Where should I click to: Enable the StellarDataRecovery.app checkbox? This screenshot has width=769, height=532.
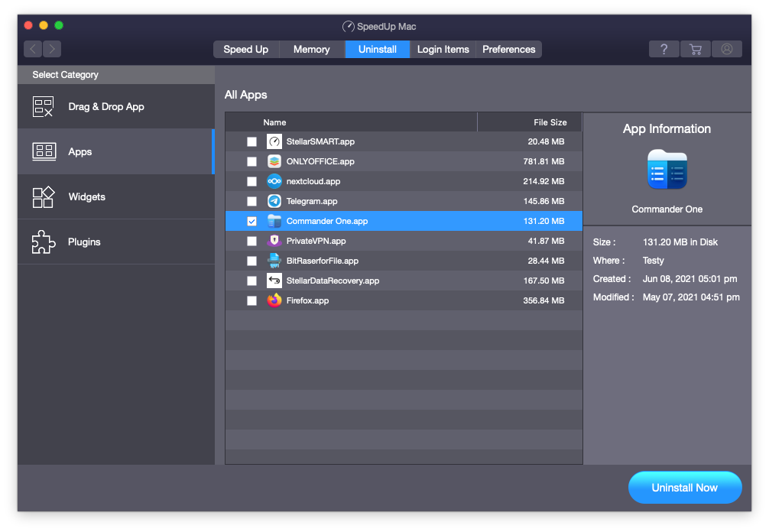click(251, 281)
